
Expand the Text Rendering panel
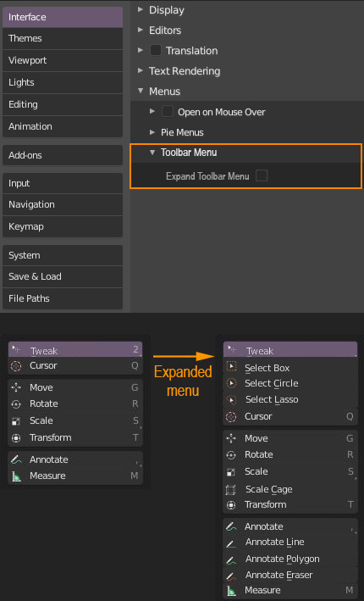[x=141, y=70]
